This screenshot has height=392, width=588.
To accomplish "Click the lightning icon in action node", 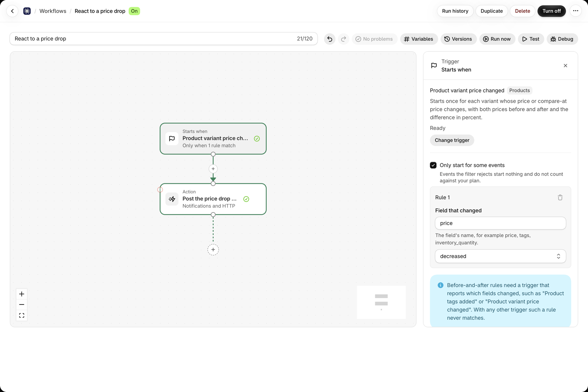I will [172, 199].
